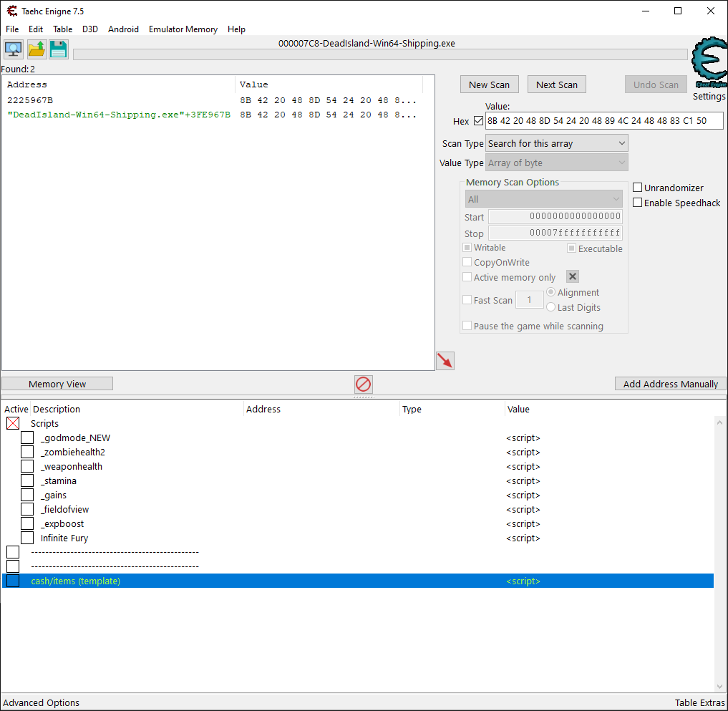Open a cheat table via the folder icon
This screenshot has width=728, height=711.
35,49
